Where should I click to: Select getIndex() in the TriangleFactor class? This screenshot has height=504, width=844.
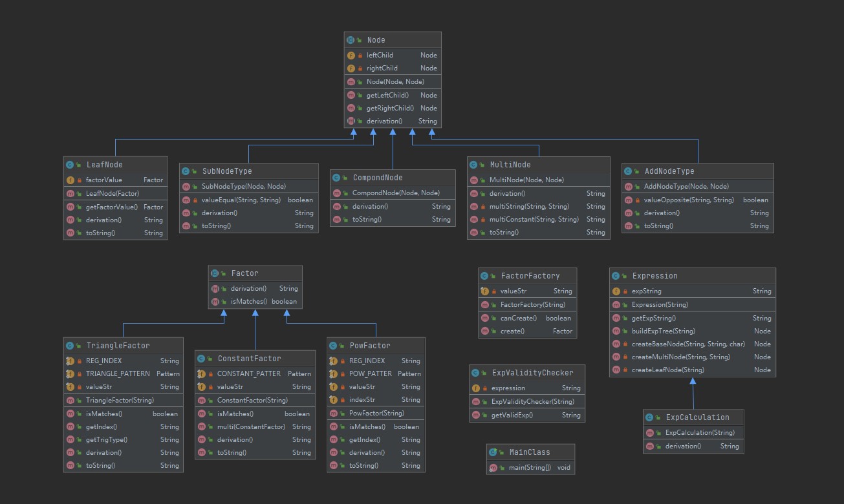click(x=124, y=426)
